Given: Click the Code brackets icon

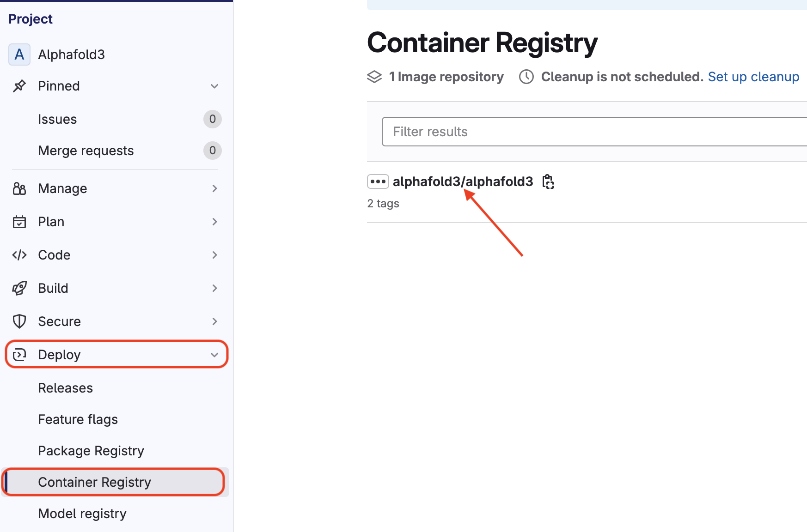Looking at the screenshot, I should pos(19,255).
